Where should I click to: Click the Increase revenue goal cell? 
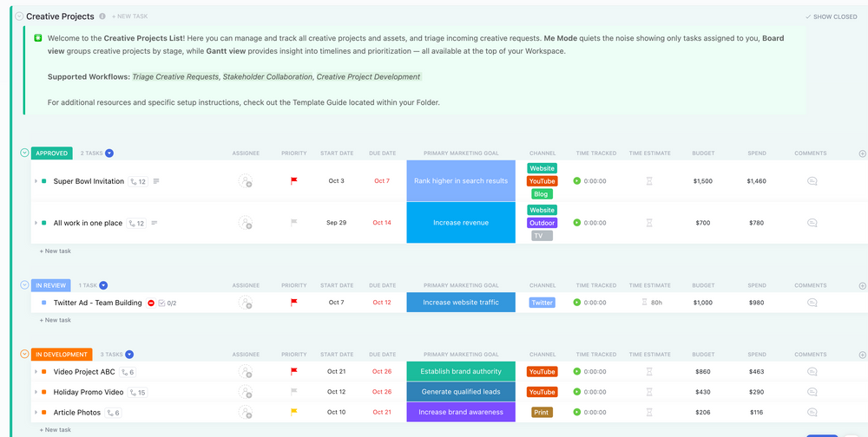click(x=461, y=223)
